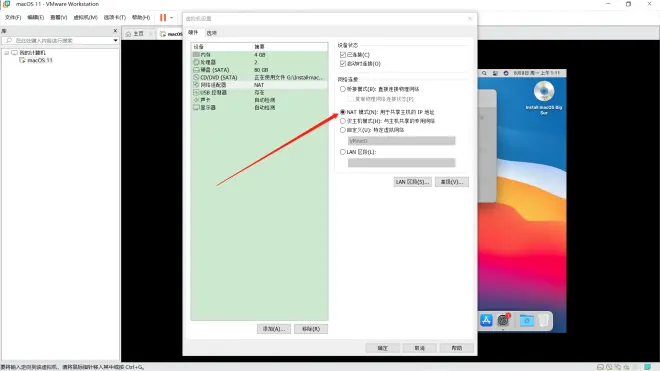Open the 虚拟机(M) menu
The height and width of the screenshot is (371, 660).
point(85,17)
